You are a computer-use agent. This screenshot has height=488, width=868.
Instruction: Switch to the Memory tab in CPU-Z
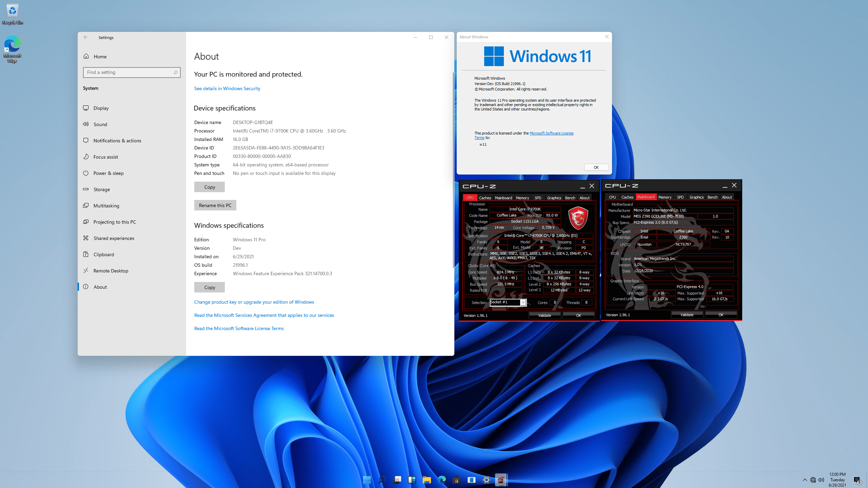coord(522,198)
